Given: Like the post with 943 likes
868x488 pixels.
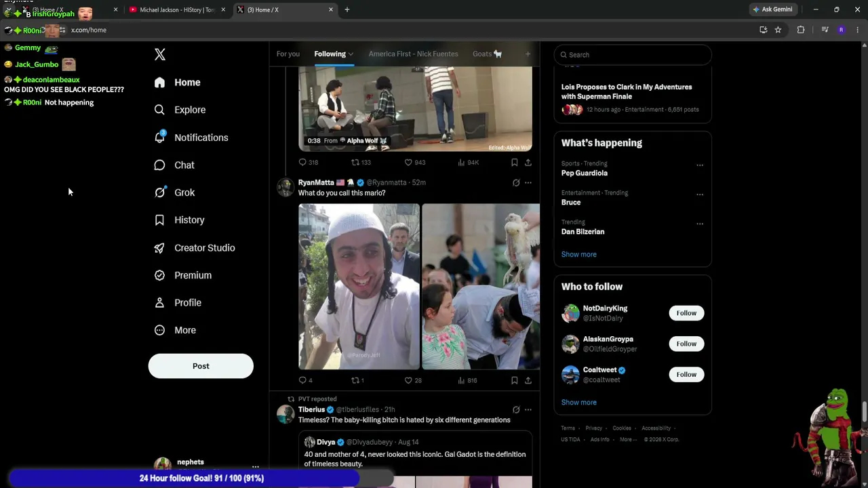Looking at the screenshot, I should pos(414,163).
